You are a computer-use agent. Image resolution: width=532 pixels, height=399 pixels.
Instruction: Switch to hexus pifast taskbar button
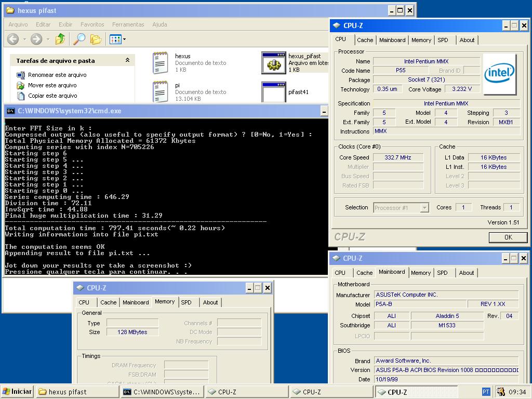[x=78, y=392]
